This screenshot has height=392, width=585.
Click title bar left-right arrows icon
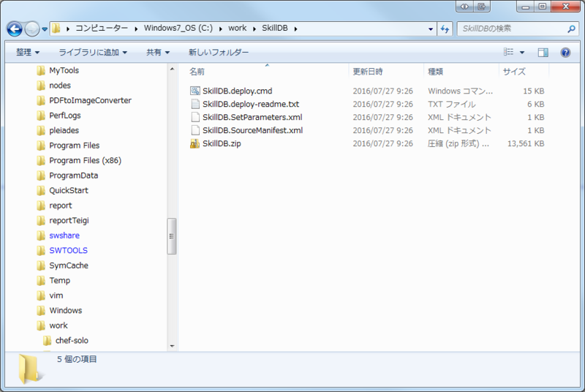(464, 7)
